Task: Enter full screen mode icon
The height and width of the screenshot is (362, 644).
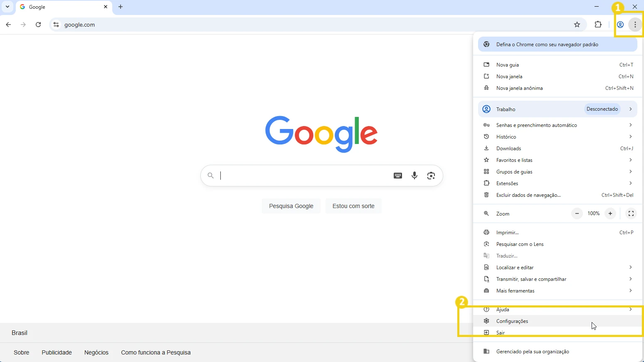Action: tap(631, 213)
